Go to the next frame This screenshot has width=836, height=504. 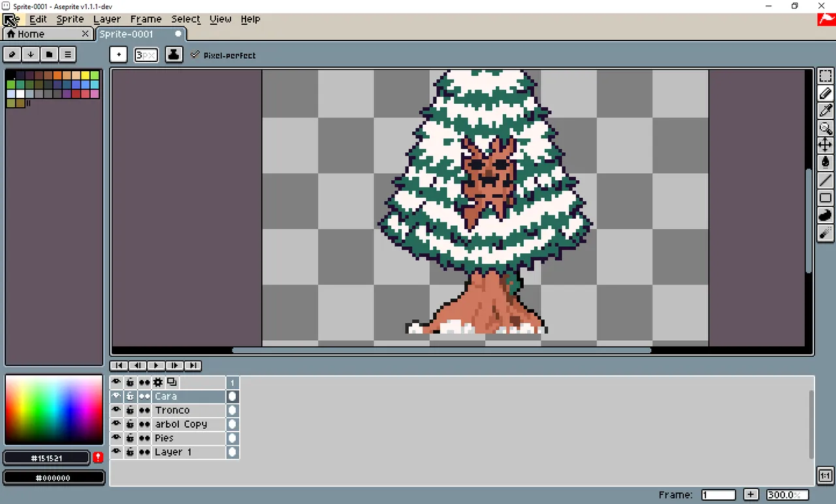pyautogui.click(x=174, y=366)
